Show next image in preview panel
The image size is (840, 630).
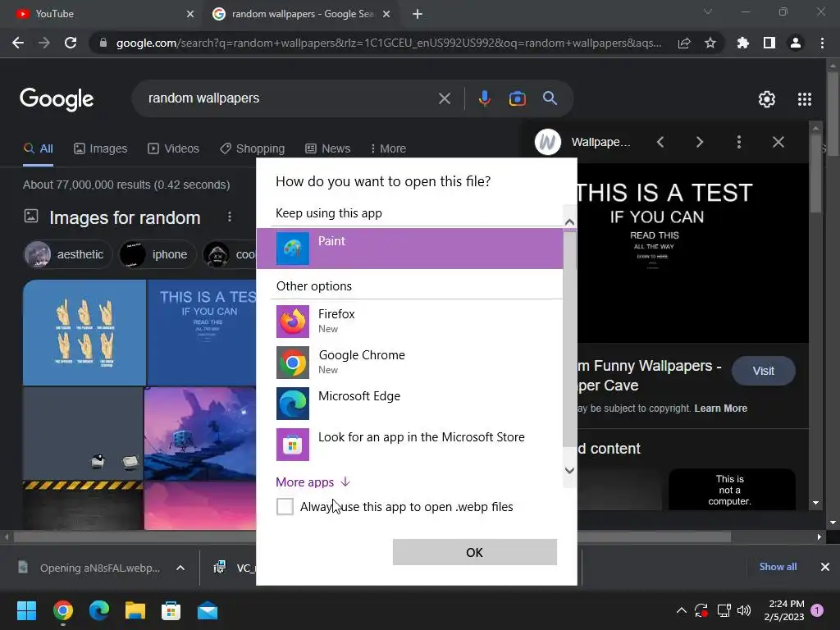(x=699, y=142)
